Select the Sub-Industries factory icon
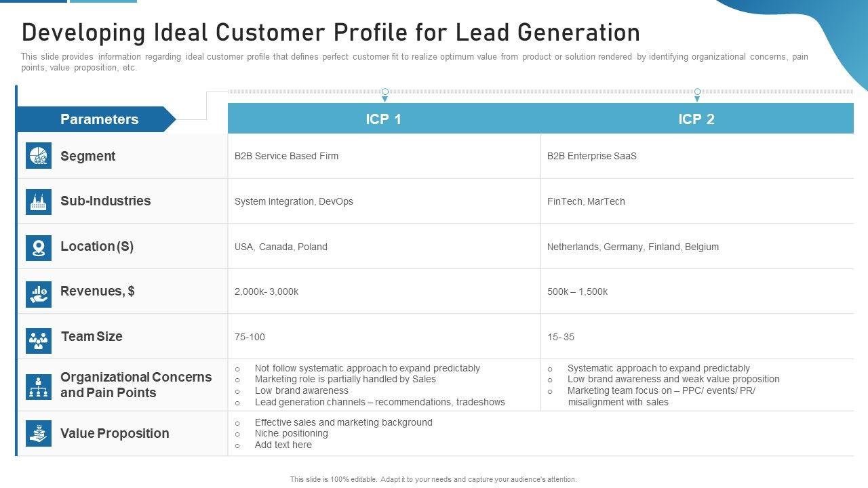 coord(39,201)
